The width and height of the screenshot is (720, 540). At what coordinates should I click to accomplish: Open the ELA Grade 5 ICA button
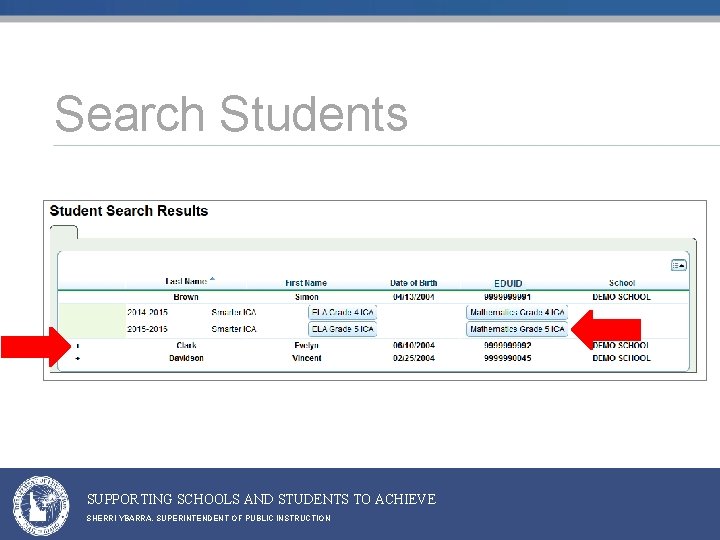click(343, 329)
